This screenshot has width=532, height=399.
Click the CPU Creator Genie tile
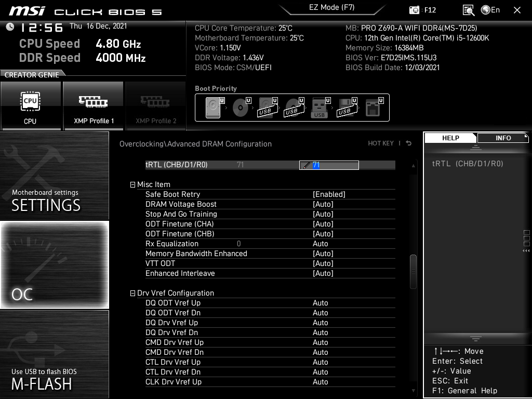(x=31, y=106)
